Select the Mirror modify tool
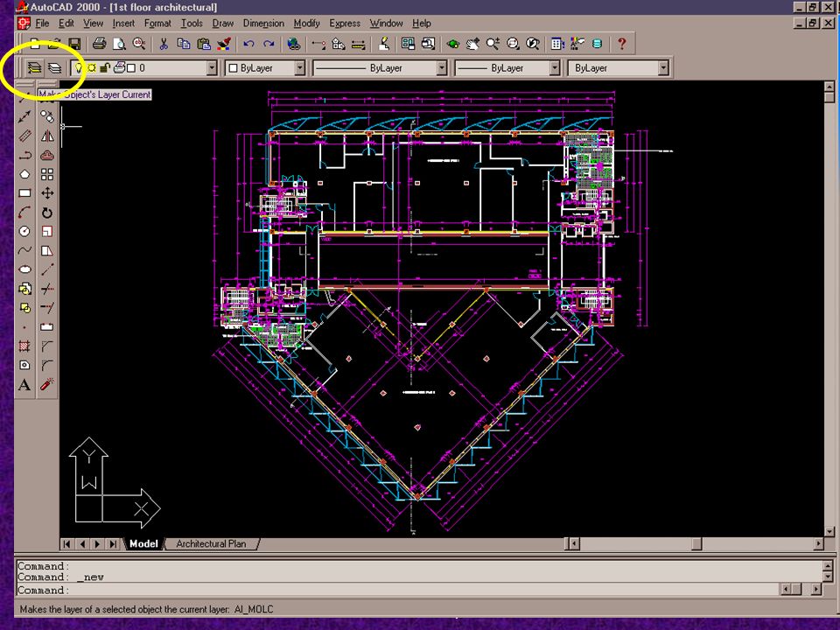 click(47, 136)
